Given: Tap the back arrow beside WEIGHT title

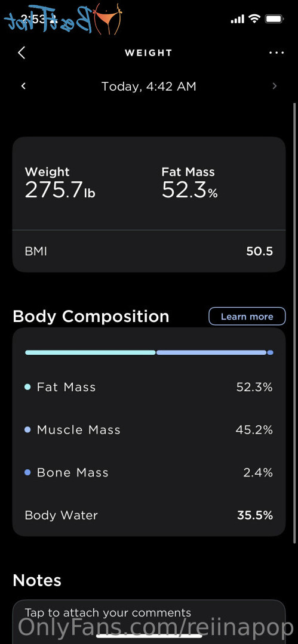Looking at the screenshot, I should coord(22,52).
